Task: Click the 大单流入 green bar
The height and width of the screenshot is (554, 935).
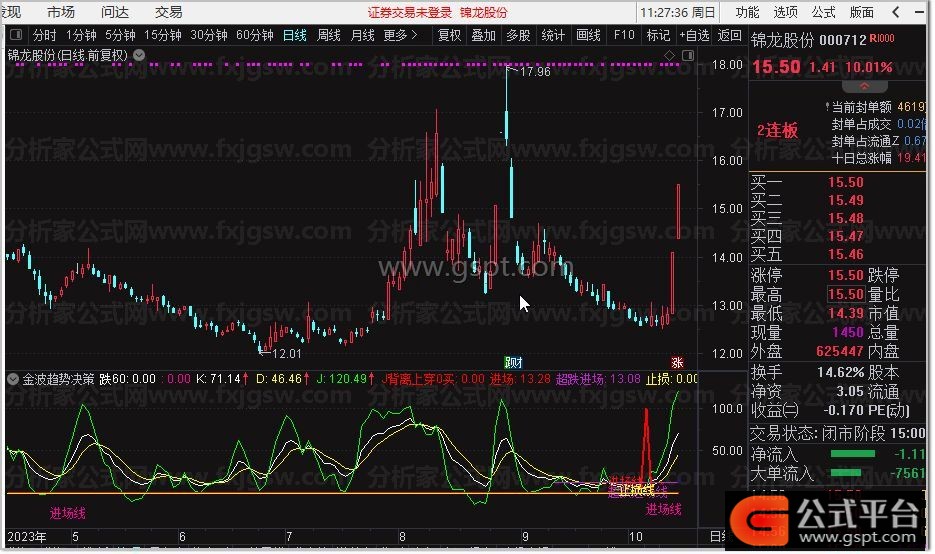Action: [846, 473]
